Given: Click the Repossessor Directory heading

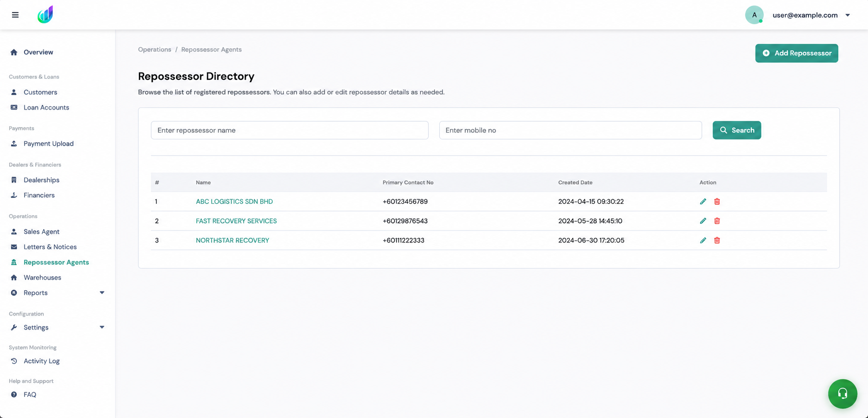Looking at the screenshot, I should pos(196,76).
